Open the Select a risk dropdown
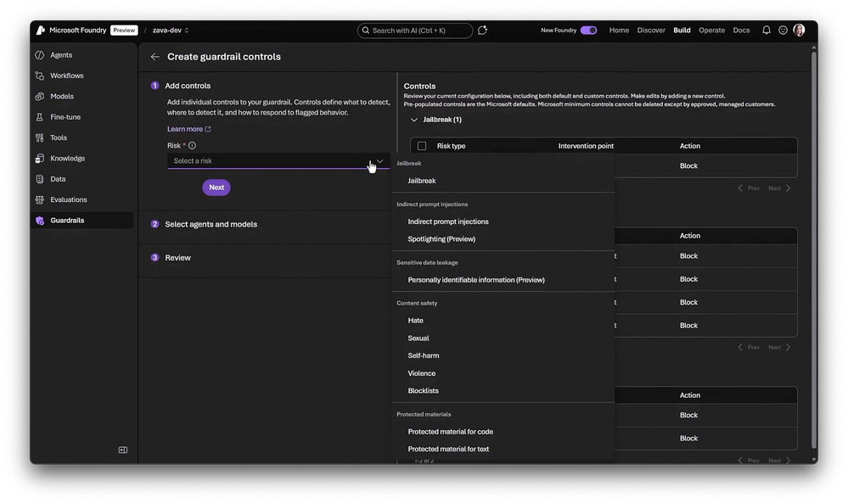Viewport: 848px width, 504px height. point(278,161)
